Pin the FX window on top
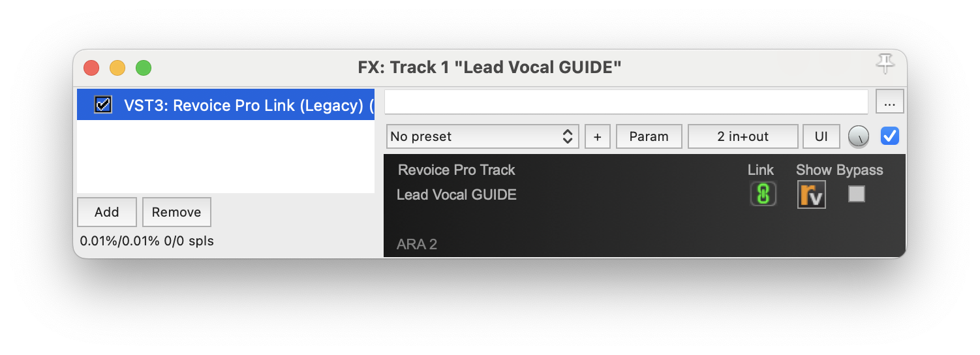The image size is (980, 355). [885, 64]
